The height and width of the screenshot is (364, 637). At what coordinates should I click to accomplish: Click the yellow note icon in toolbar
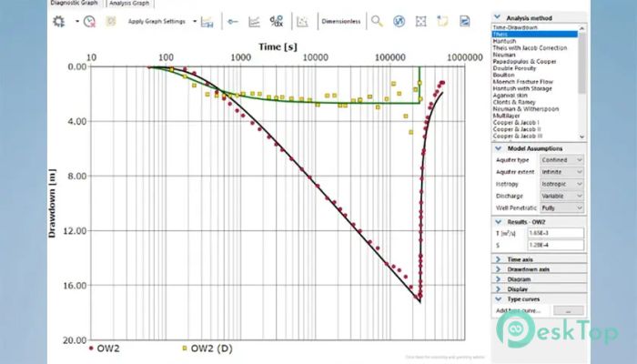coord(442,22)
